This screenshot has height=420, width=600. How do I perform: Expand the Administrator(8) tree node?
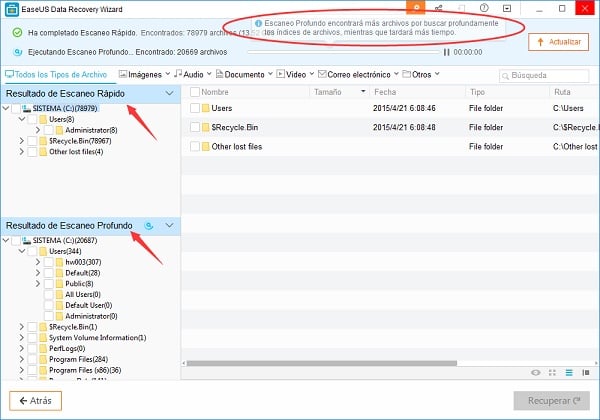pos(38,130)
